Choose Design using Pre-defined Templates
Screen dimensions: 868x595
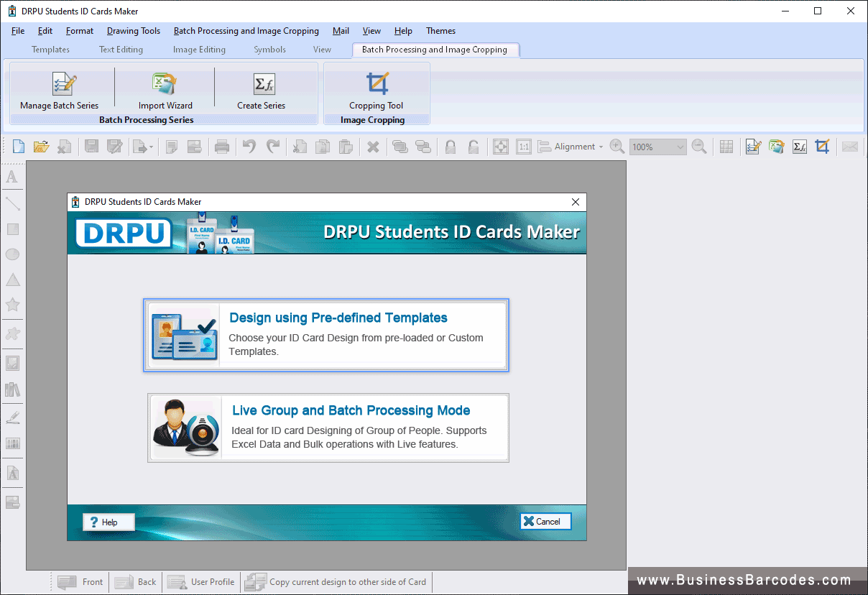point(326,335)
